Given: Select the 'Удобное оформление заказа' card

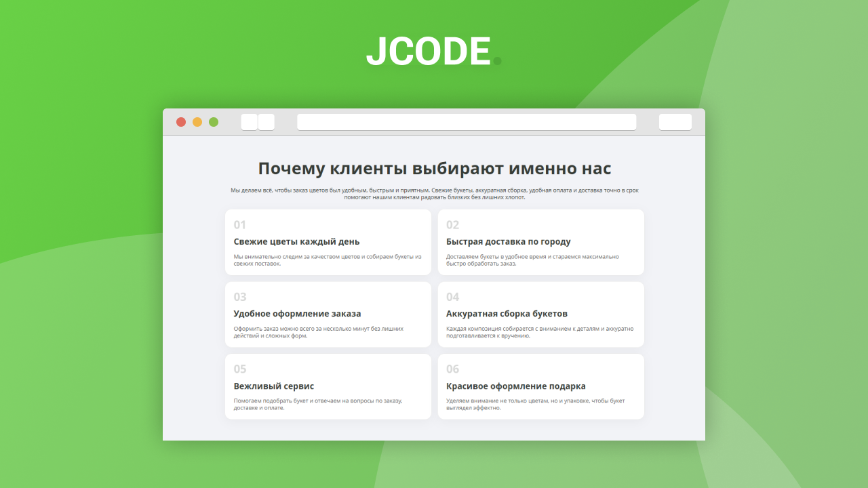Looking at the screenshot, I should [x=328, y=314].
